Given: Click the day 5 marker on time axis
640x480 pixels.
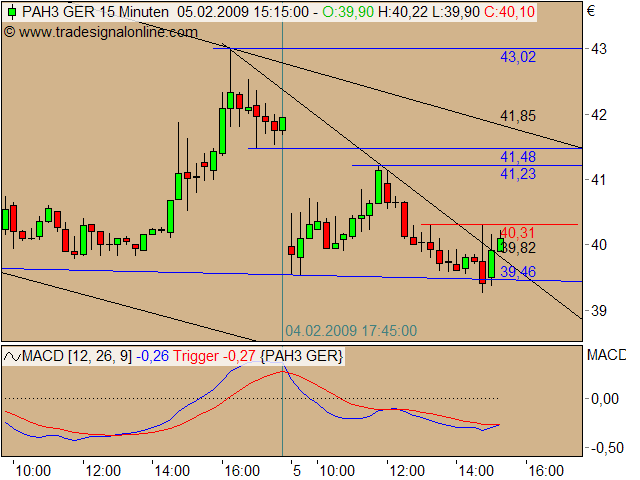Looking at the screenshot, I should (x=295, y=469).
